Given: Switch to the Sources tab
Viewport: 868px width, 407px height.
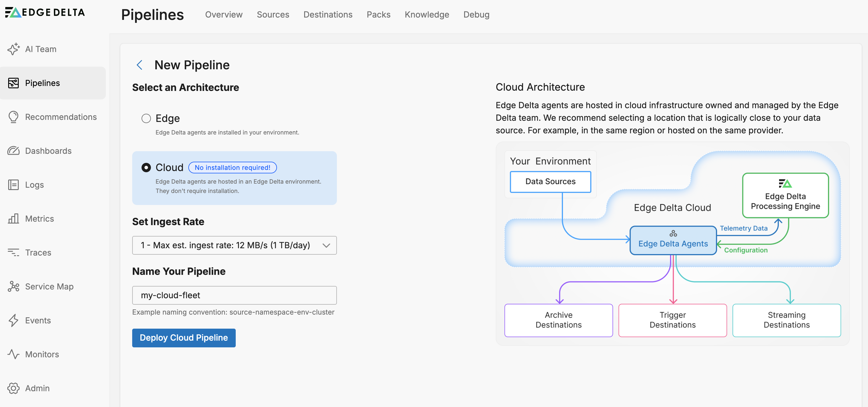Looking at the screenshot, I should 273,15.
